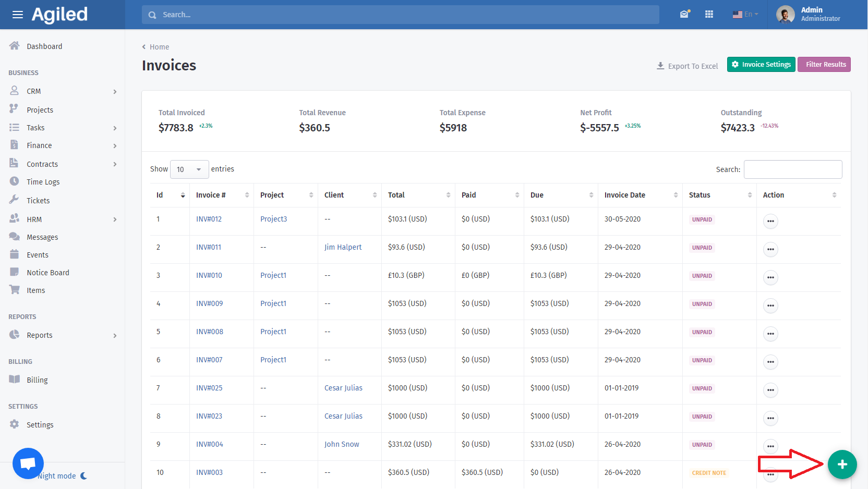Image resolution: width=868 pixels, height=489 pixels.
Task: Click the green add invoice plus button
Action: coord(842,464)
